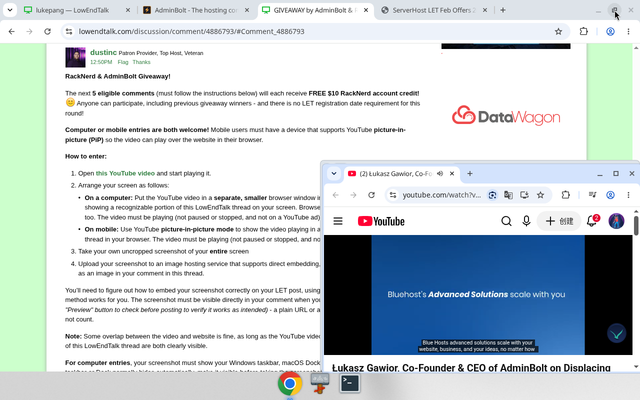
Task: Open a new tab in the LowEndTalk window
Action: tap(503, 10)
